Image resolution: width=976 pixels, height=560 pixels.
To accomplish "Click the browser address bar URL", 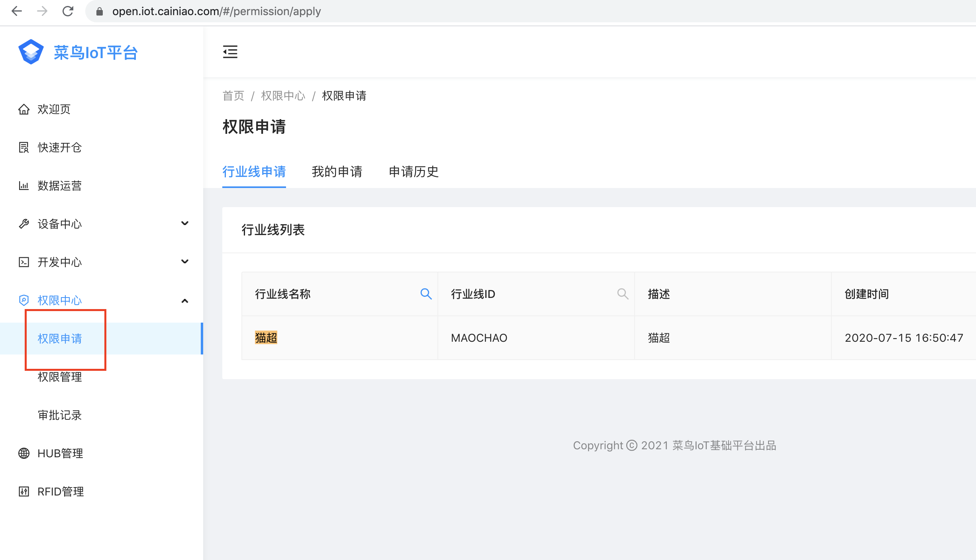I will 216,11.
